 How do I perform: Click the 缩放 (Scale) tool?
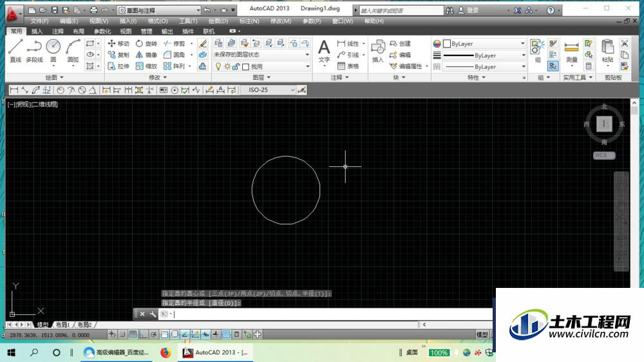coord(146,66)
